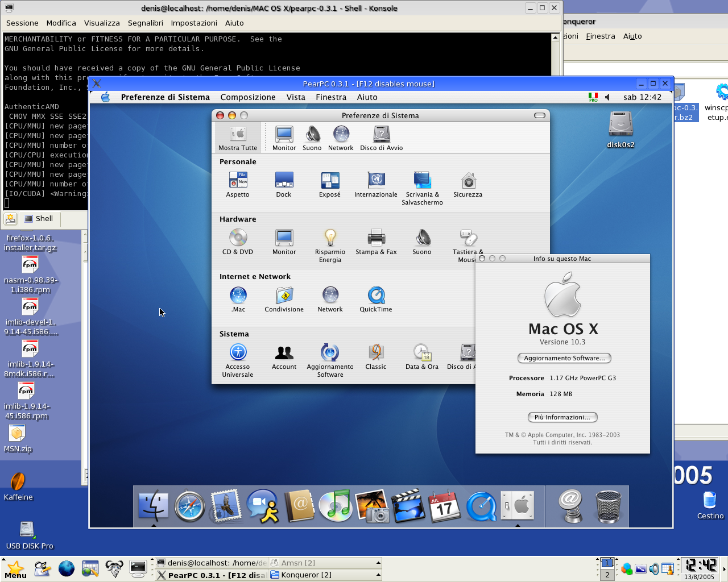Open the Trash in the Mac dock
The width and height of the screenshot is (728, 582).
tap(608, 506)
